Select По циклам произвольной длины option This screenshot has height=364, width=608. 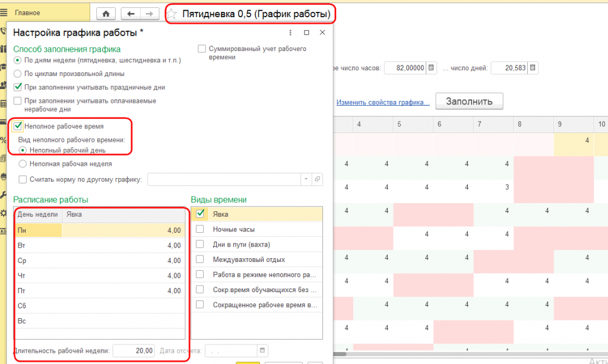coord(17,74)
